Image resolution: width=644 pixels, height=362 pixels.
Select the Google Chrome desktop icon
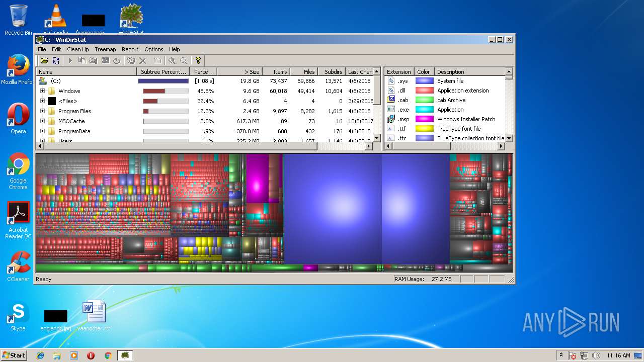(18, 171)
